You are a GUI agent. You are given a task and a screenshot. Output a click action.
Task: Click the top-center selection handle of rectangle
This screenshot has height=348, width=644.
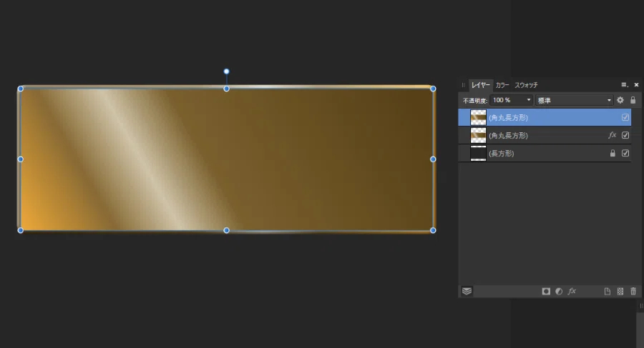coord(226,89)
